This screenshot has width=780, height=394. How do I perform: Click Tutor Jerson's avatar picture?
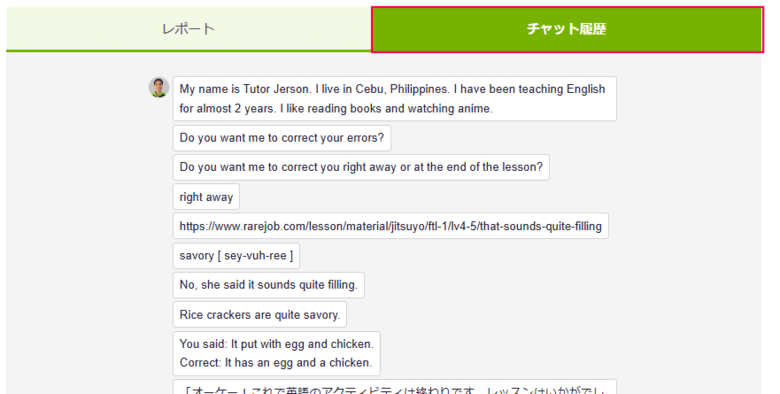point(159,87)
